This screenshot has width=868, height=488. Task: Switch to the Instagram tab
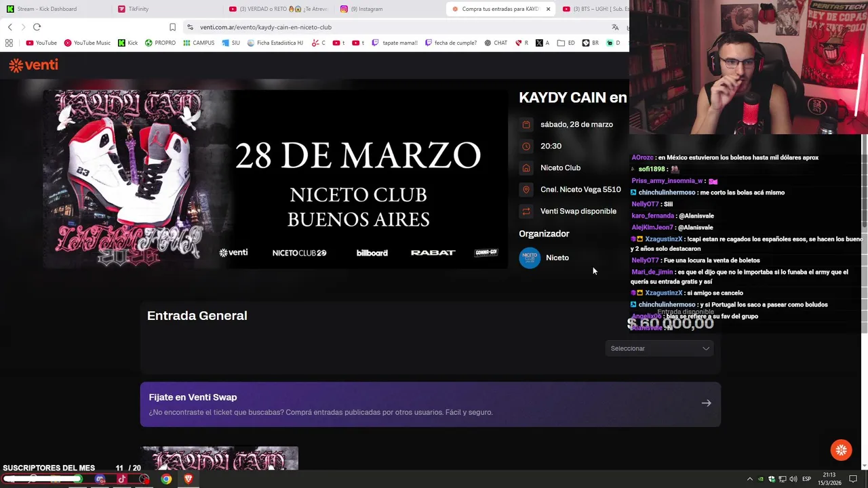tap(388, 9)
